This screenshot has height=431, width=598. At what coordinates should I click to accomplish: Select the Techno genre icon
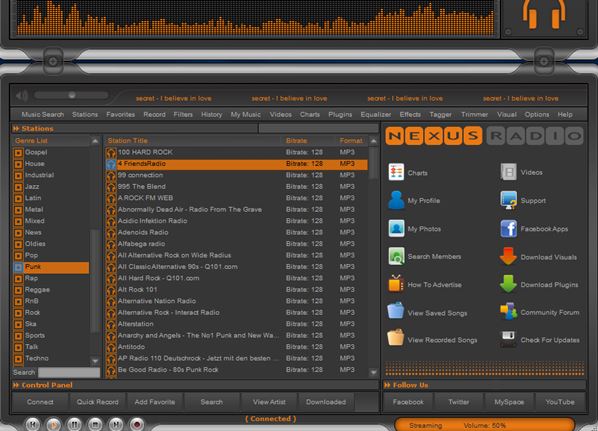coord(18,359)
